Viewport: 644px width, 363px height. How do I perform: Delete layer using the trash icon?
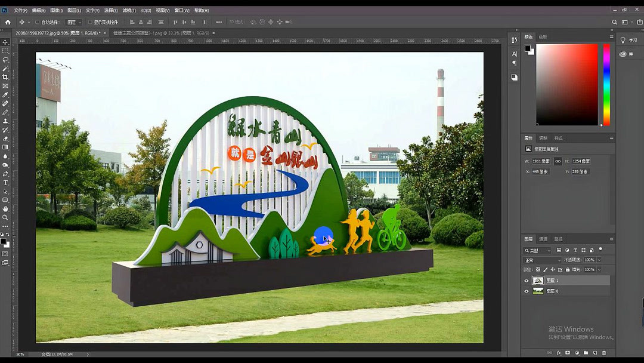(604, 353)
